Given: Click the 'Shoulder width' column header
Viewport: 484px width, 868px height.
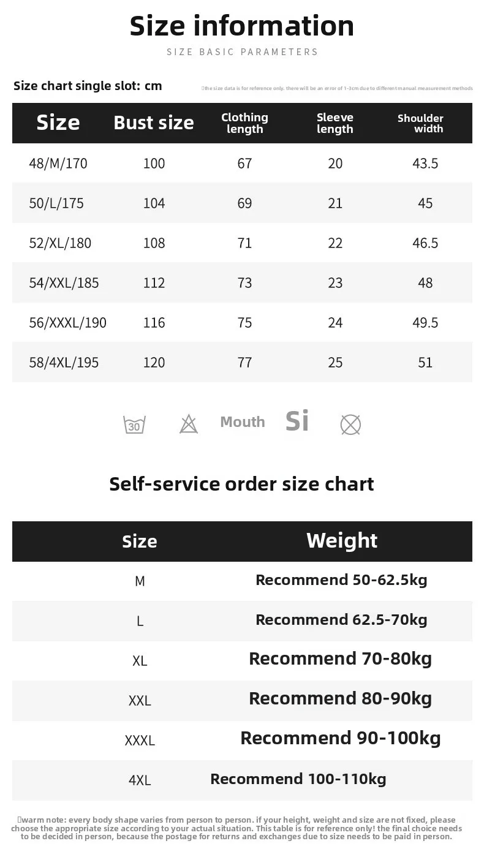Looking at the screenshot, I should [x=421, y=123].
